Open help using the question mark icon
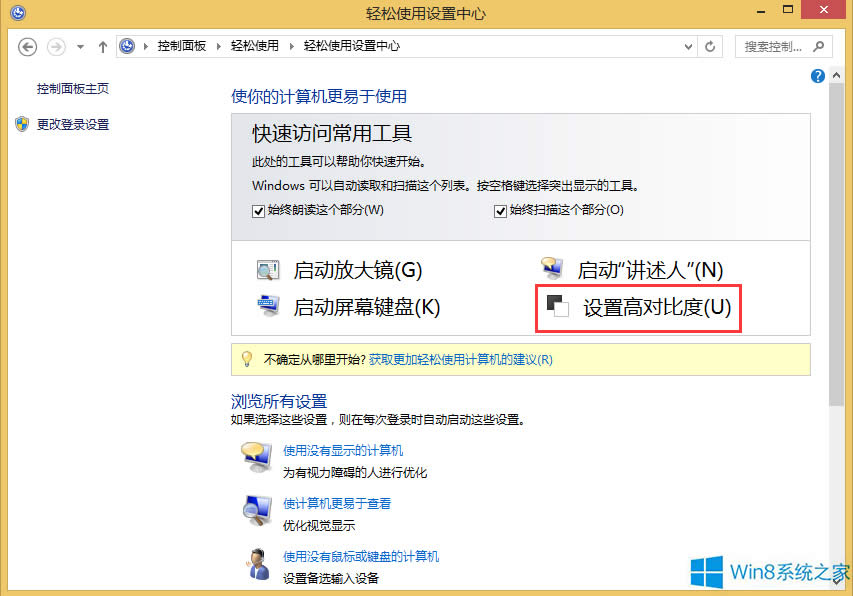Screen dimensions: 853x596 [x=817, y=76]
